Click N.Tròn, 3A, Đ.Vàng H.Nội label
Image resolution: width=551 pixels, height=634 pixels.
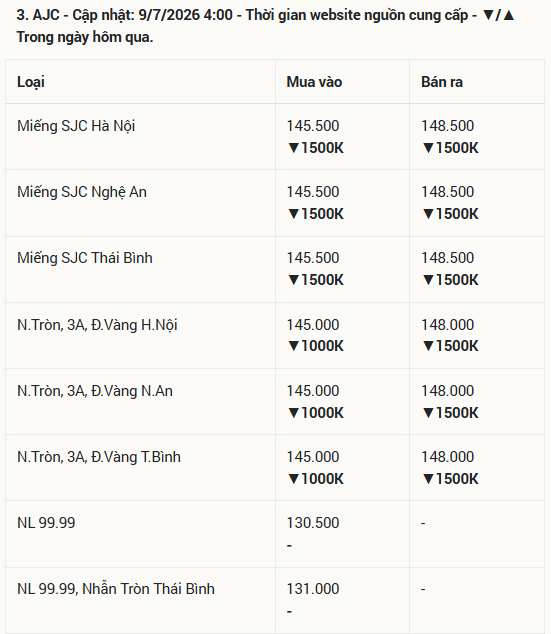pos(97,325)
